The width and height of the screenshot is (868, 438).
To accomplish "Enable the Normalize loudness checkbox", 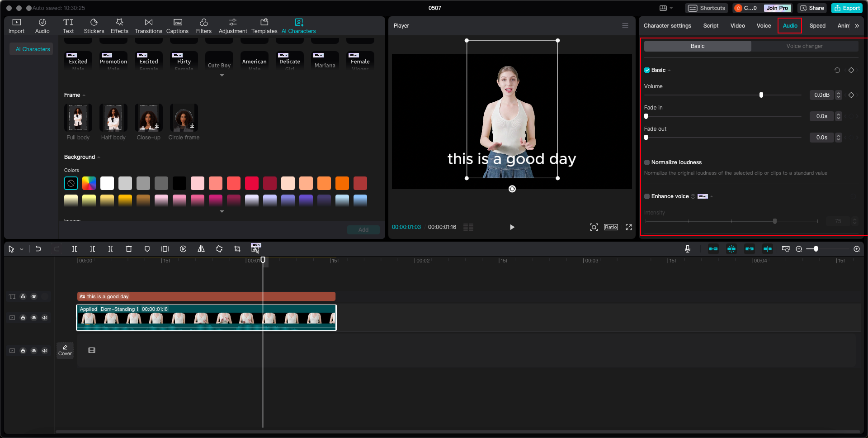I will pyautogui.click(x=646, y=162).
